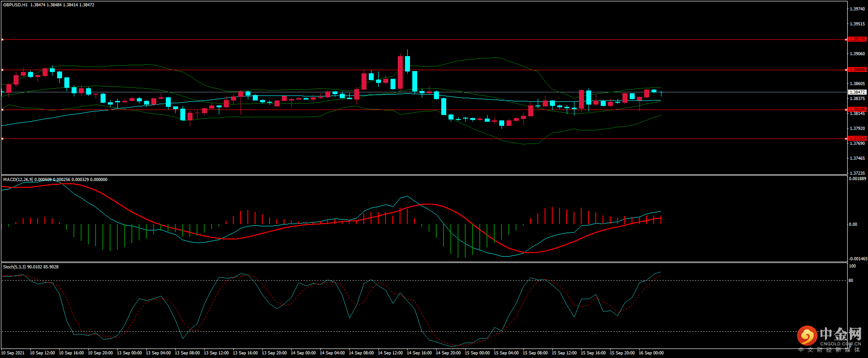Click the 14 Sep 12:00 time label
868x358 pixels.
(390, 353)
